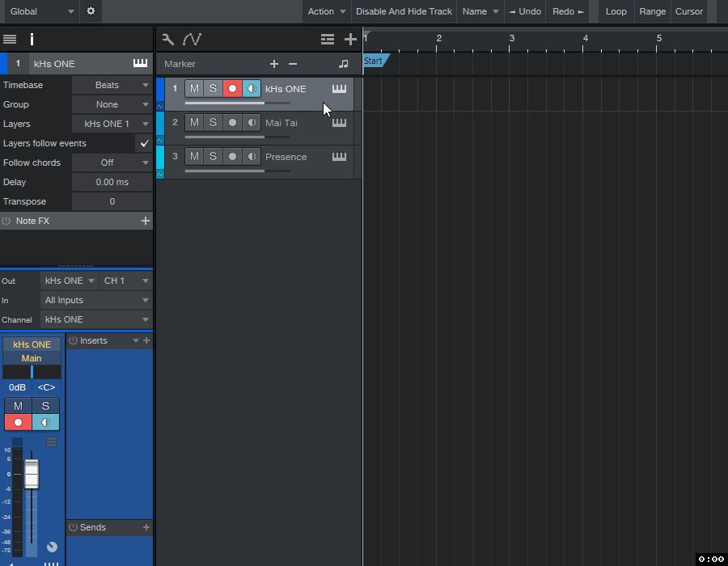
Task: Open the Action menu
Action: coord(327,11)
